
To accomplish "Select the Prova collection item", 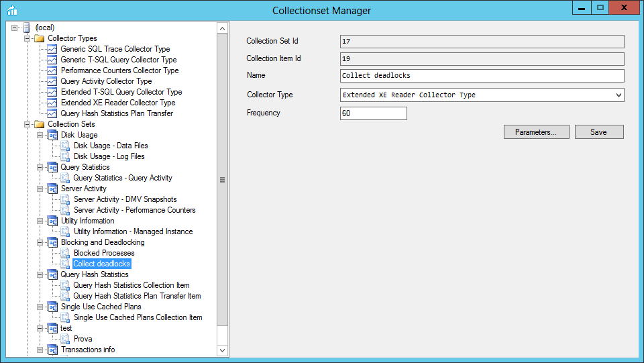I will (x=83, y=339).
